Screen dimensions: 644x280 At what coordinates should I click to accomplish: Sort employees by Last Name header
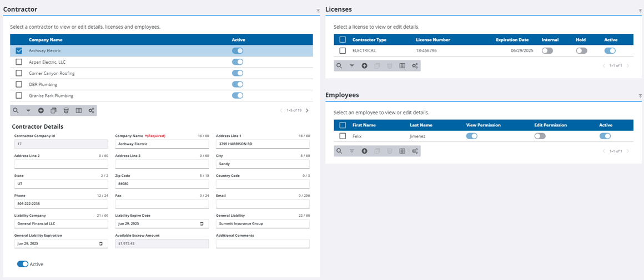421,125
